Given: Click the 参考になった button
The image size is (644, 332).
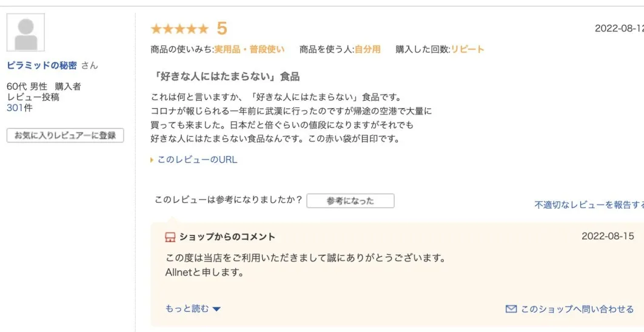Looking at the screenshot, I should click(x=351, y=201).
